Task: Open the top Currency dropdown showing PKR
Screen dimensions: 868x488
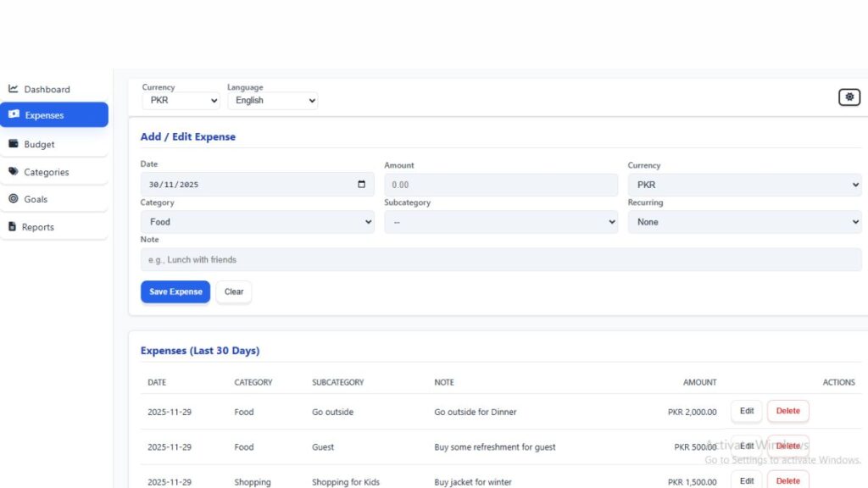Action: (181, 100)
